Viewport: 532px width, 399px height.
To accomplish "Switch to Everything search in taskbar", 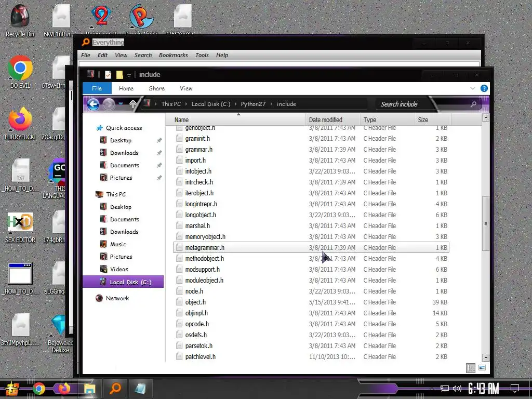I will tap(115, 389).
